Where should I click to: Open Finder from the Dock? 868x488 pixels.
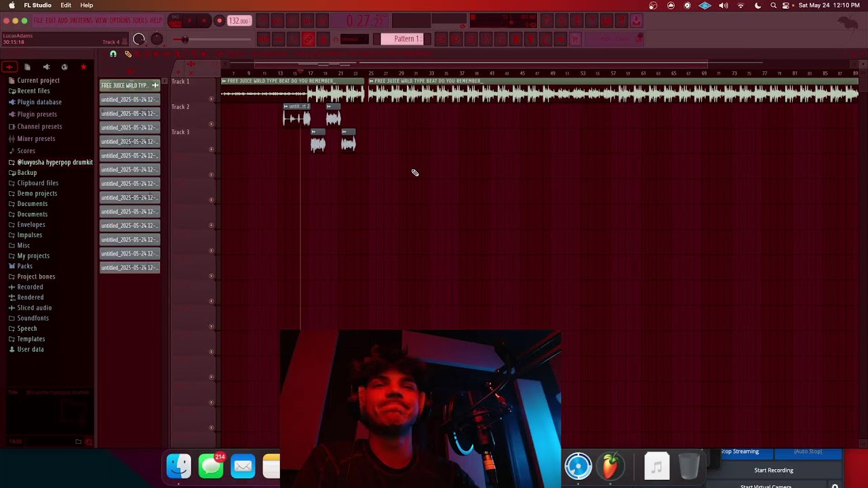point(179,466)
